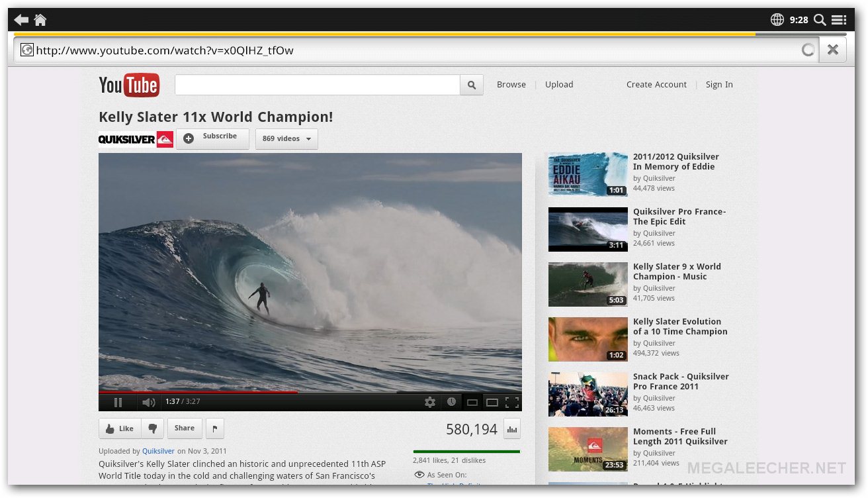Click the green likes ratio bar

(466, 452)
